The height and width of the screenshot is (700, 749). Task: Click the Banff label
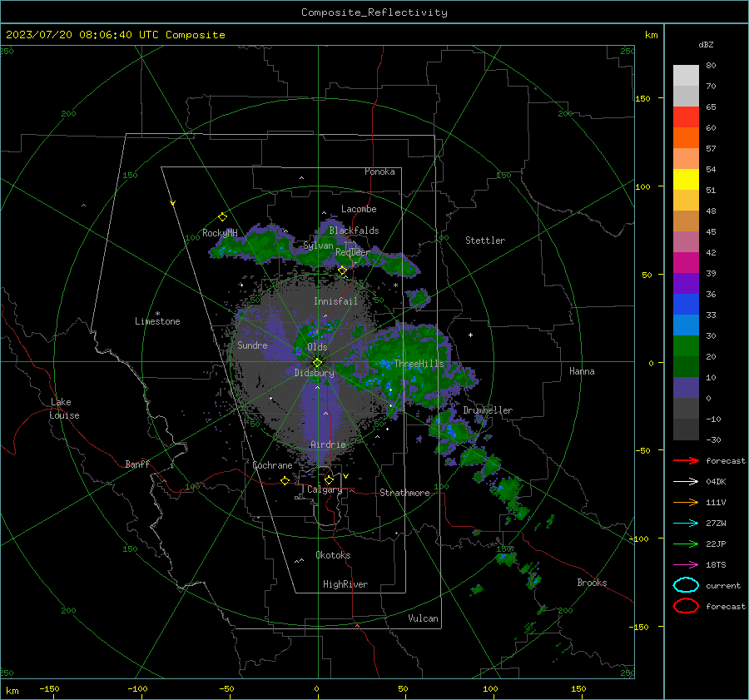(137, 464)
